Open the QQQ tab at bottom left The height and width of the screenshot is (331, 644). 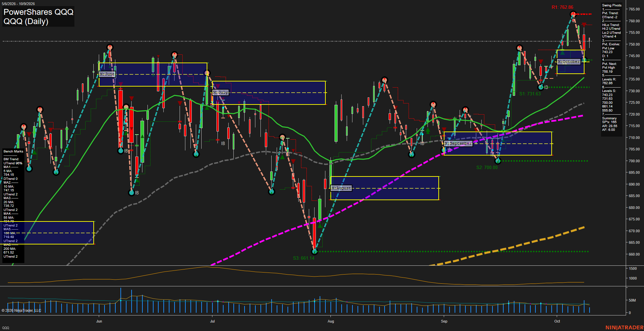pos(6,328)
